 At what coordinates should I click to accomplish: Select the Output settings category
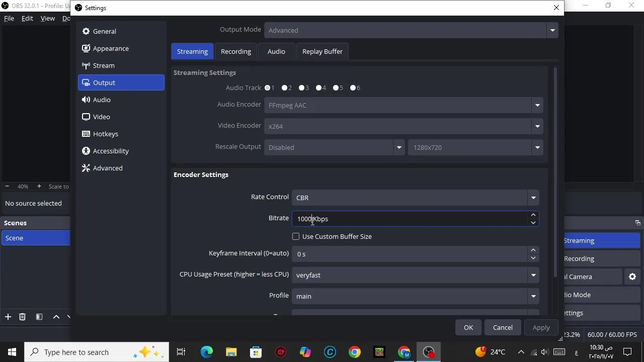tap(121, 82)
